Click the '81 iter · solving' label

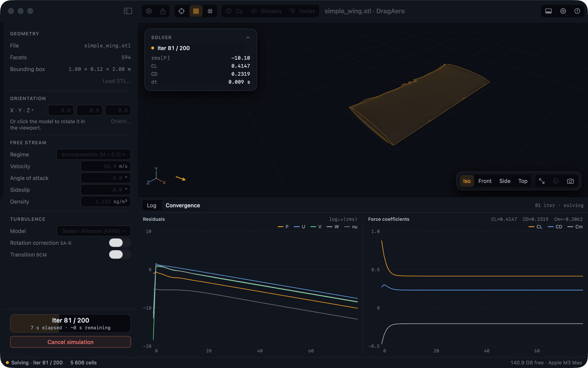point(559,205)
